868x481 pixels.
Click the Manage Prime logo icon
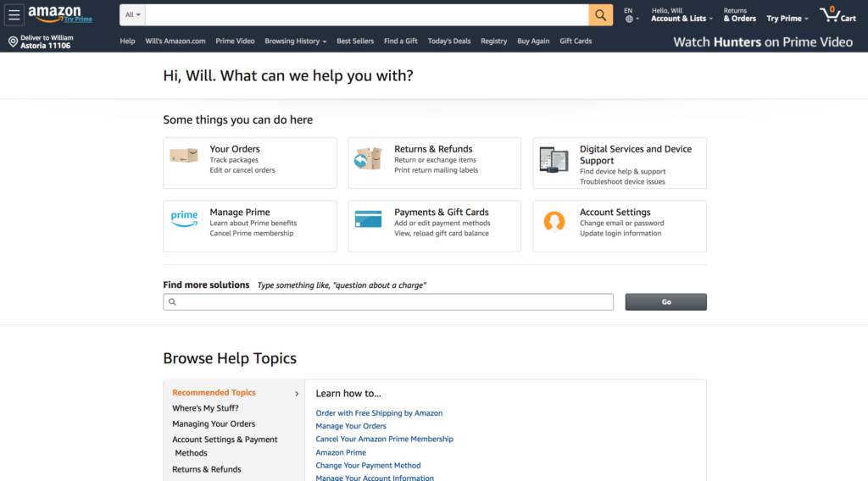click(x=184, y=218)
